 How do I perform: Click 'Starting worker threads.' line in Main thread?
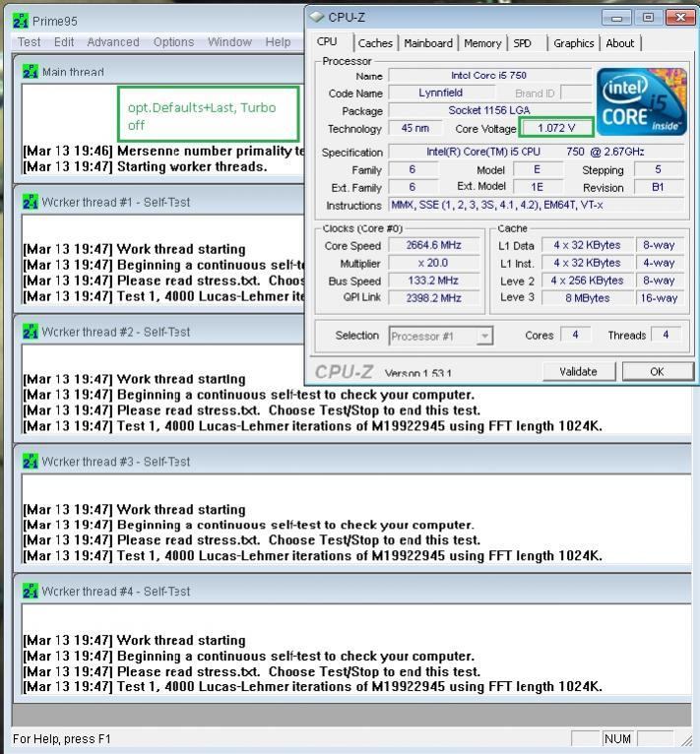192,167
